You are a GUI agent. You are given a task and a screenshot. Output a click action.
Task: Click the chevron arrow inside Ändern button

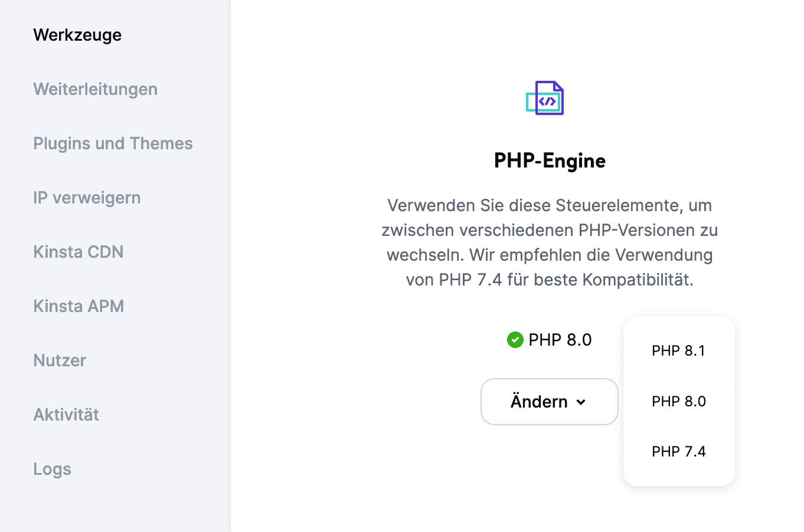pyautogui.click(x=582, y=402)
